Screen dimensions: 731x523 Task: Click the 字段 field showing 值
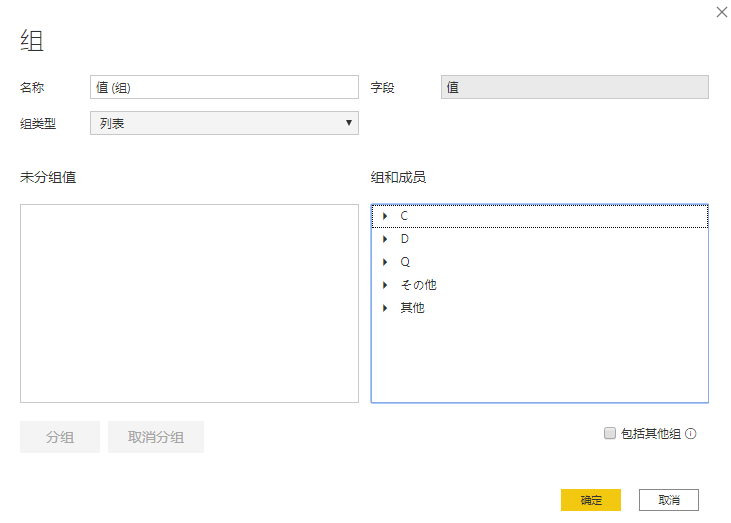pos(575,87)
